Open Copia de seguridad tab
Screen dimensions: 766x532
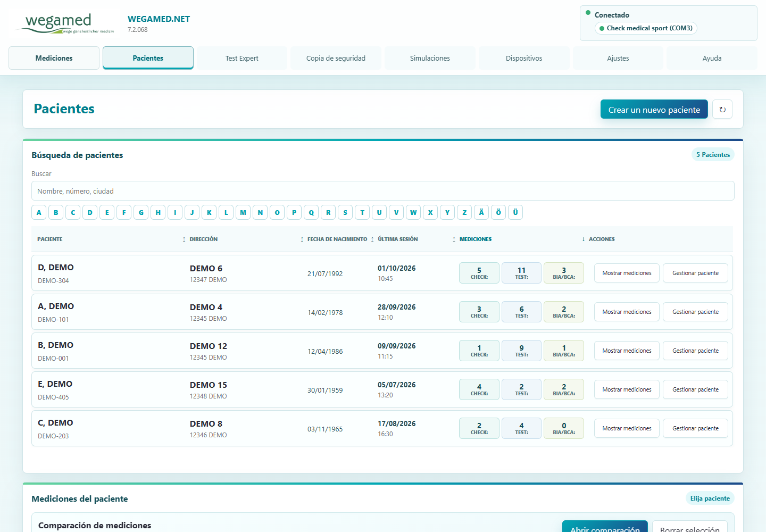(x=336, y=58)
